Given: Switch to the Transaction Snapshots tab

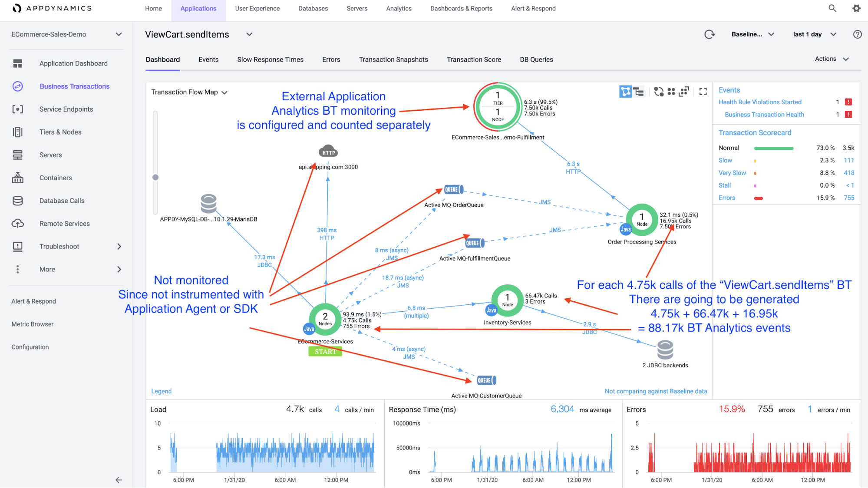Looking at the screenshot, I should click(393, 59).
